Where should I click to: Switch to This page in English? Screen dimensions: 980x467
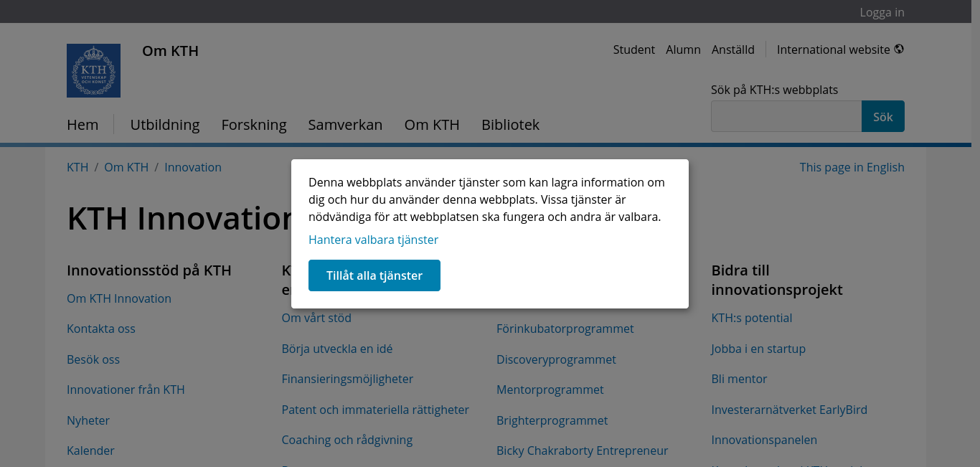(x=852, y=167)
